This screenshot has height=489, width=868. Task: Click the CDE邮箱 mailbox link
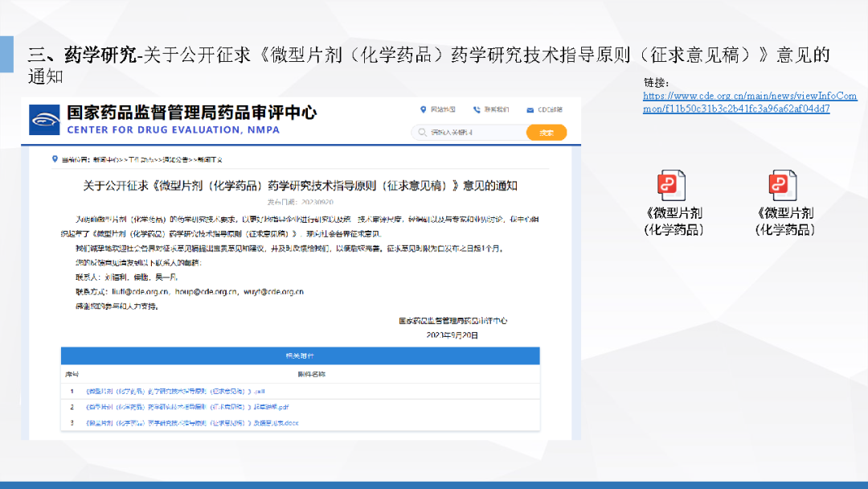coord(549,110)
